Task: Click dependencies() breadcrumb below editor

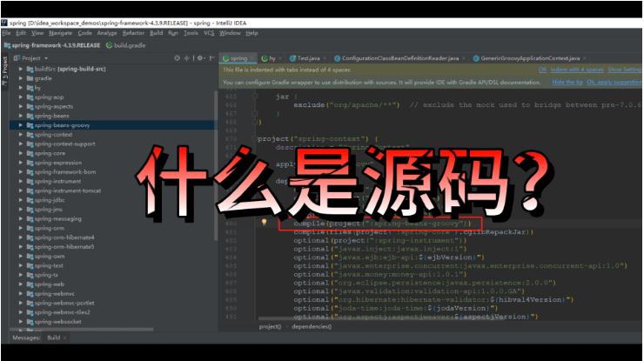Action: click(312, 327)
